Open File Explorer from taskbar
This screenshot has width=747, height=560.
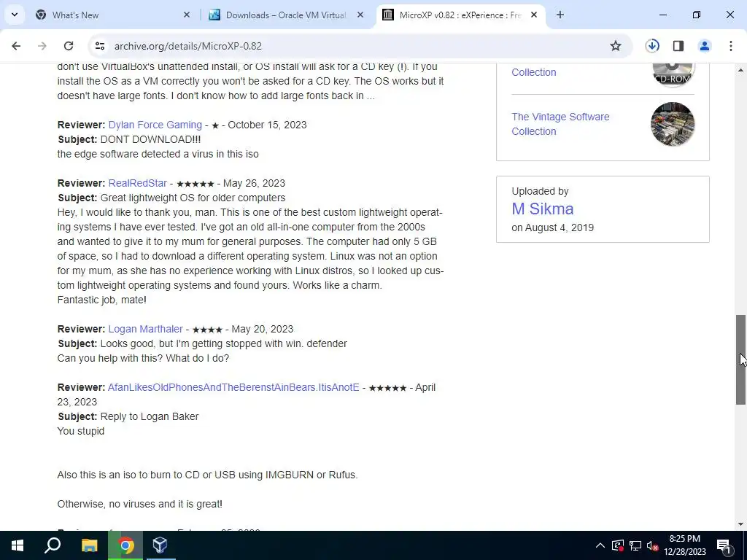point(89,545)
